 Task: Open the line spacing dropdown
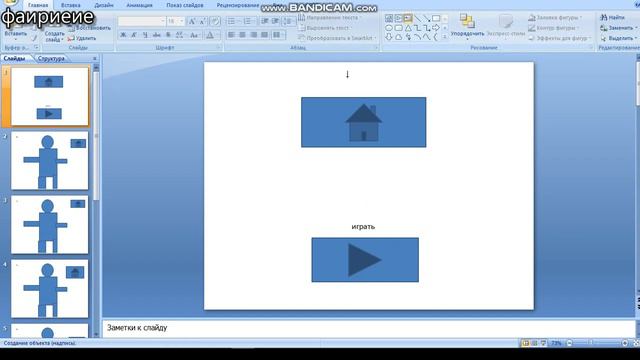click(x=289, y=21)
